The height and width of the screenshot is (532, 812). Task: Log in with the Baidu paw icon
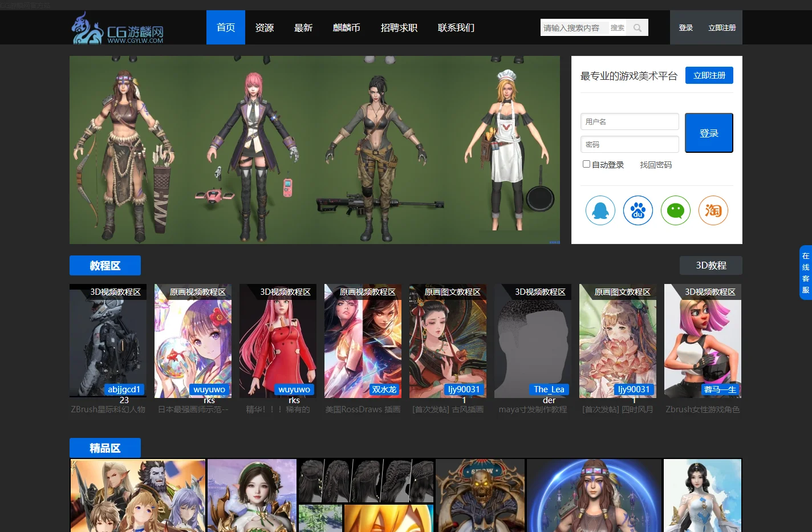(x=638, y=210)
